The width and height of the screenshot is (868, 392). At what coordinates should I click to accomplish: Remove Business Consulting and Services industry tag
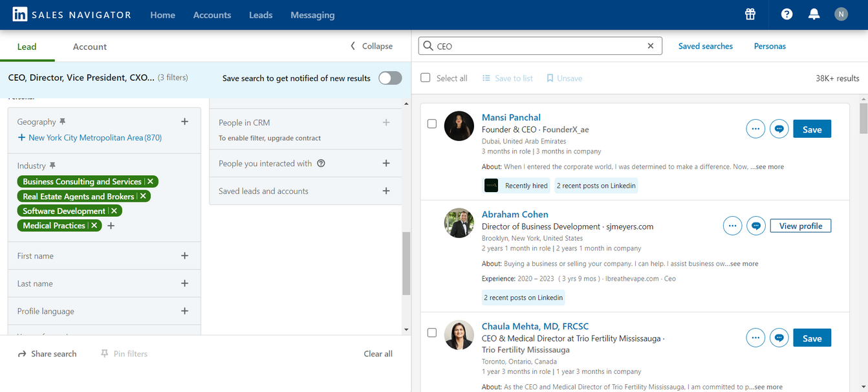click(x=150, y=182)
